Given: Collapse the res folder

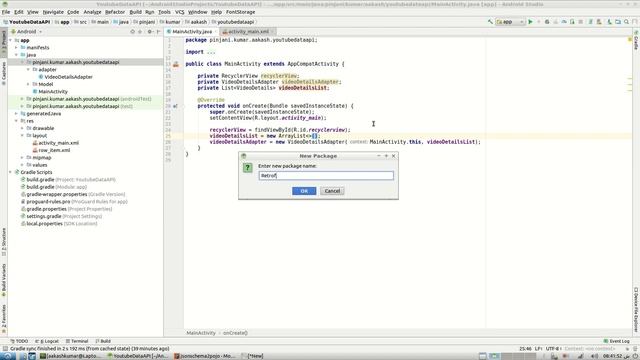Looking at the screenshot, I should click(17, 121).
